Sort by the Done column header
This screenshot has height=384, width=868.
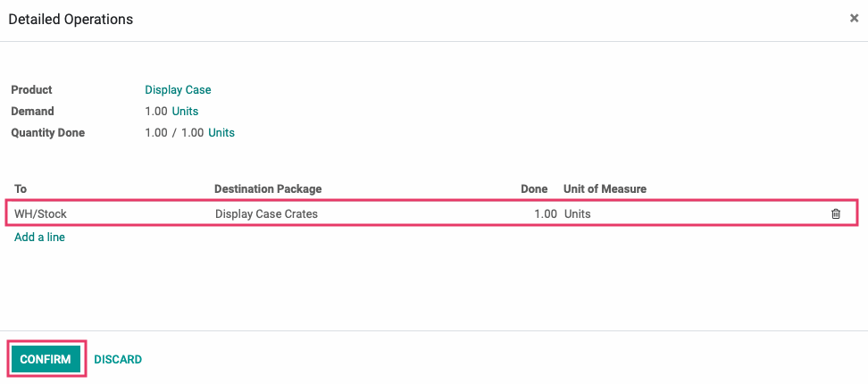point(534,188)
